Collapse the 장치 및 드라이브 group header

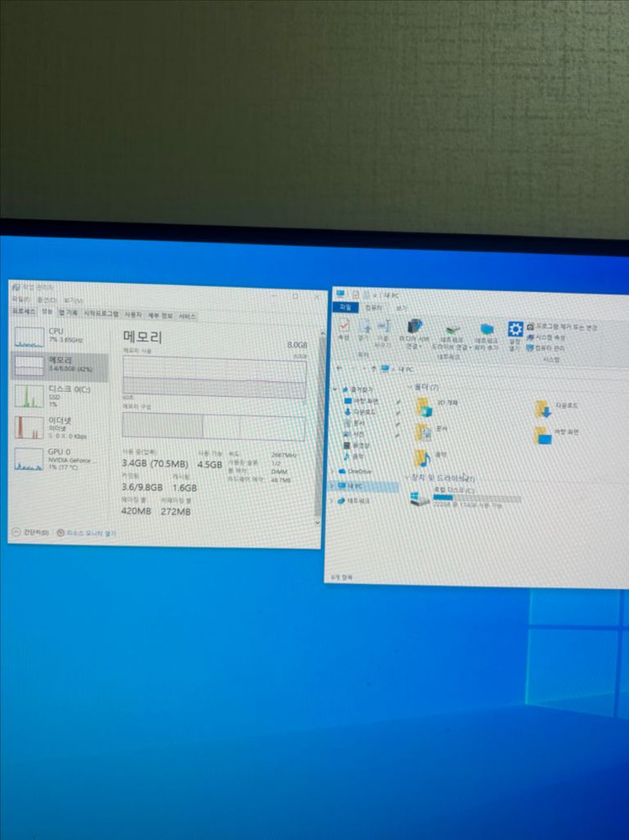(407, 477)
